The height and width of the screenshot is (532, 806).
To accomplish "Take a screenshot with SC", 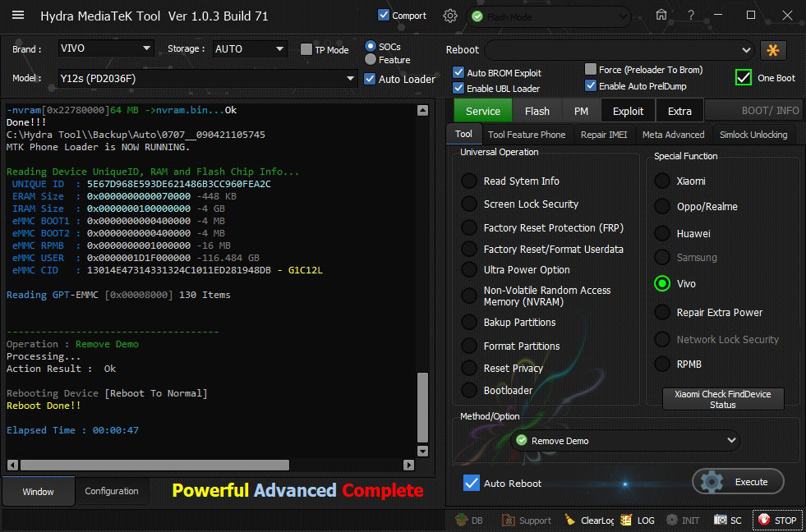I will [x=729, y=521].
